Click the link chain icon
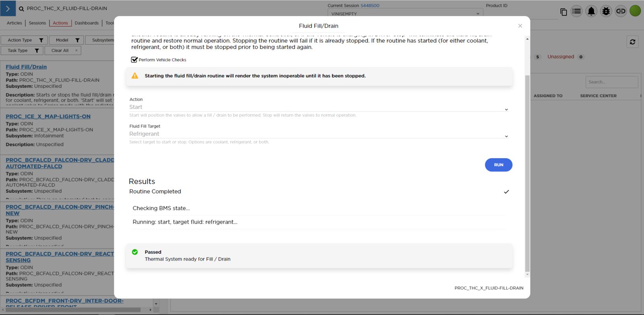The width and height of the screenshot is (644, 315). click(x=621, y=11)
